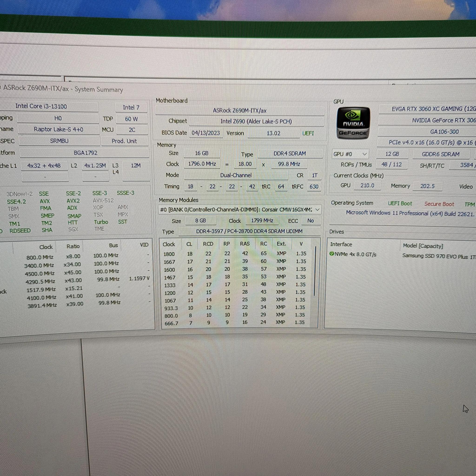The height and width of the screenshot is (476, 476).
Task: Click the BIOS Version 13.02 field
Action: tap(274, 133)
